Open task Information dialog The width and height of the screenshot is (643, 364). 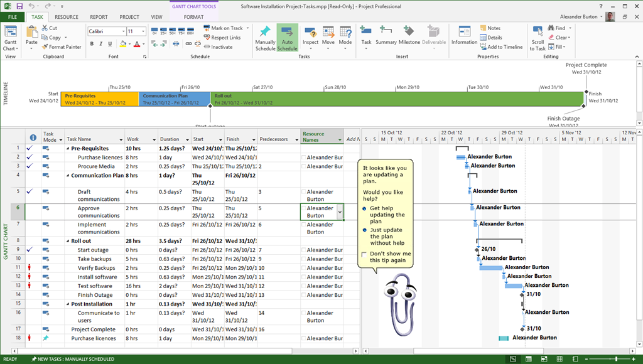(x=464, y=35)
